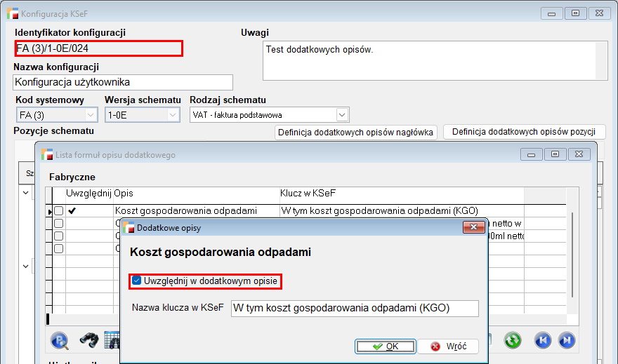Jump to first record with the blue arrow
The height and width of the screenshot is (364, 618).
point(543,340)
